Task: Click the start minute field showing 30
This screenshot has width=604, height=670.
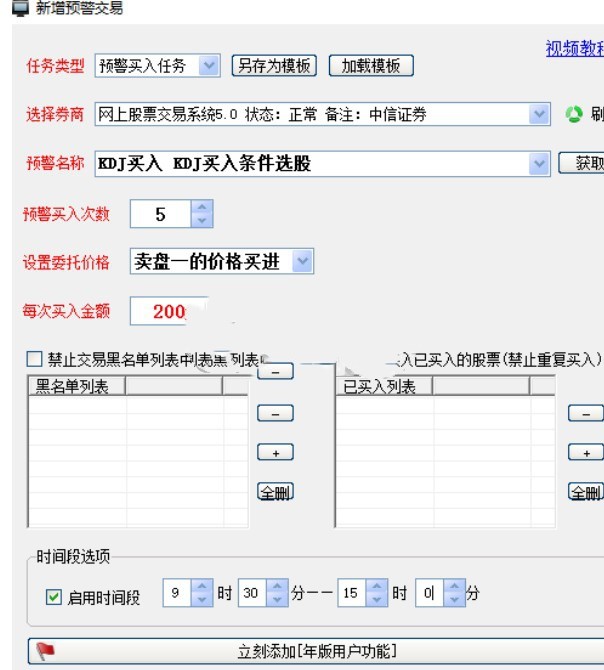Action: pyautogui.click(x=252, y=593)
